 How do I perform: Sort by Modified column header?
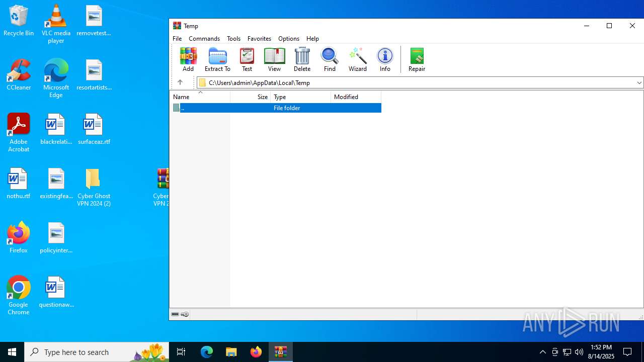pos(356,97)
